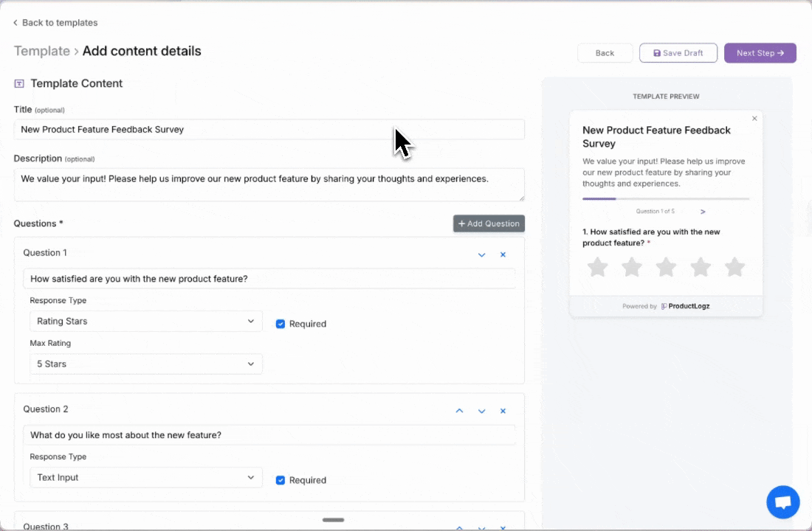Viewport: 812px width, 531px height.
Task: Click the Template breadcrumb item
Action: [42, 51]
